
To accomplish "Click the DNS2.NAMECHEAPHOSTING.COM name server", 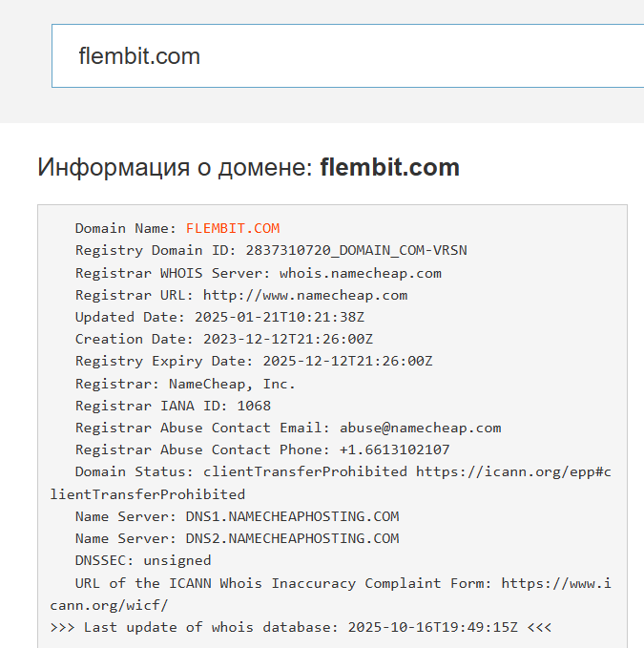I will pos(292,538).
